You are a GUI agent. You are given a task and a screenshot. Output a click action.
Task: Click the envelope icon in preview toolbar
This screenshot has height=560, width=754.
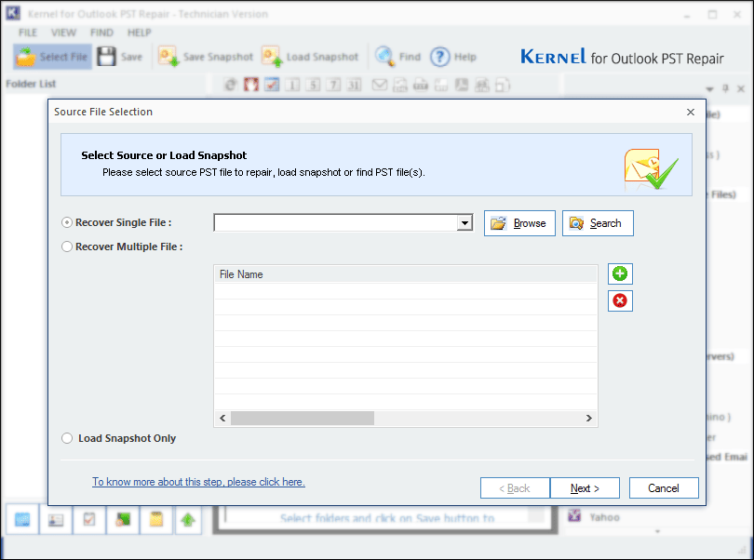[x=380, y=85]
